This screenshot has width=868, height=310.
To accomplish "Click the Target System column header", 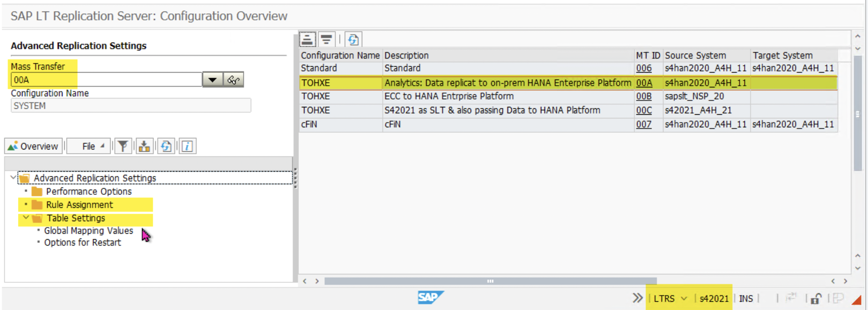I will [x=794, y=56].
